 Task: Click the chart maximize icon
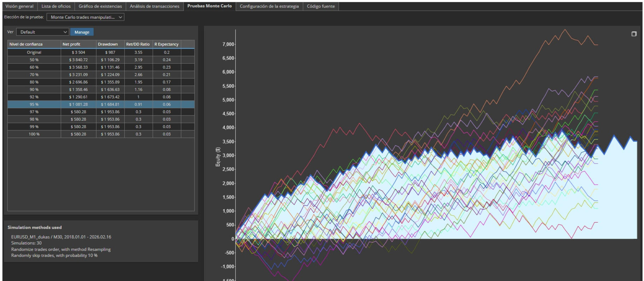point(634,34)
